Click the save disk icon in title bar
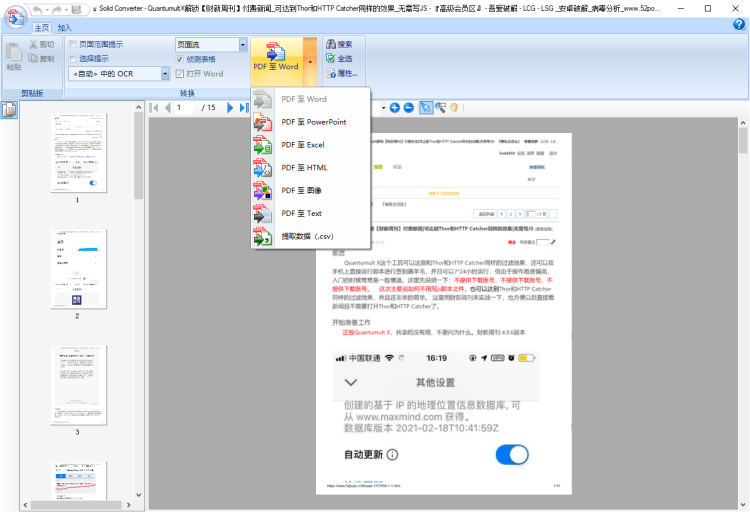The width and height of the screenshot is (750, 512). (76, 9)
